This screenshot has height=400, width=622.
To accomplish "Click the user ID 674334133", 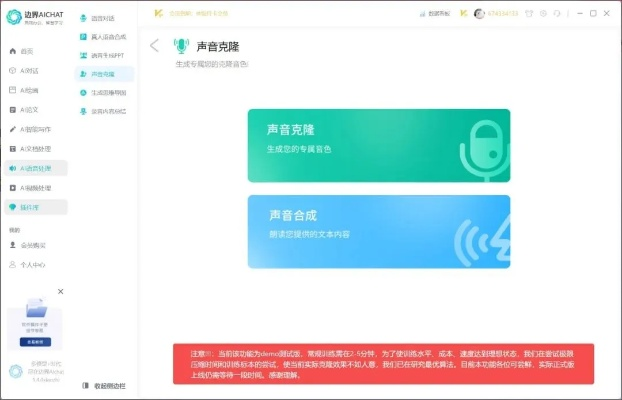I will [x=503, y=13].
